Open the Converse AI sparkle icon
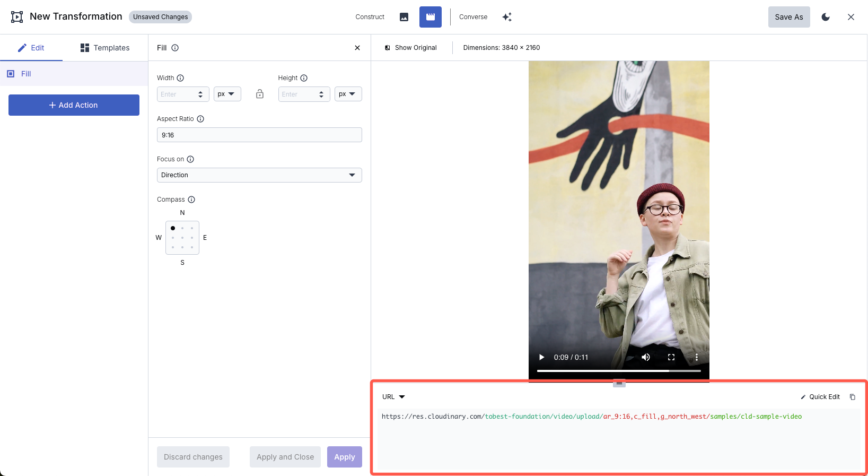The width and height of the screenshot is (868, 476). click(507, 17)
